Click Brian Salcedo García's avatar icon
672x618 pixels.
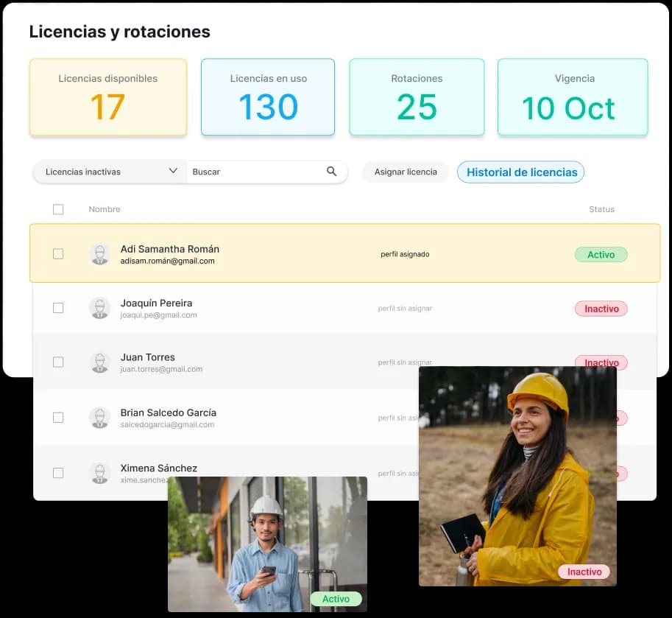[99, 418]
